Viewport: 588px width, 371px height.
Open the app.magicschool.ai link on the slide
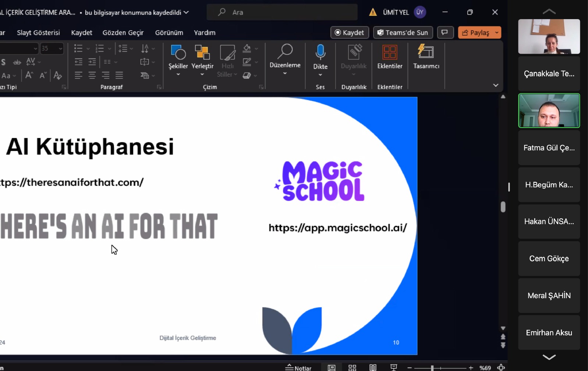338,228
